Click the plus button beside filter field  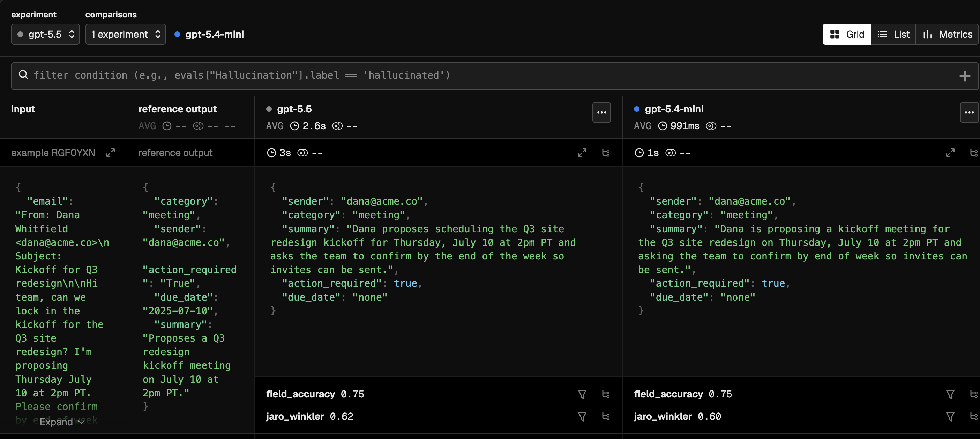click(x=965, y=76)
